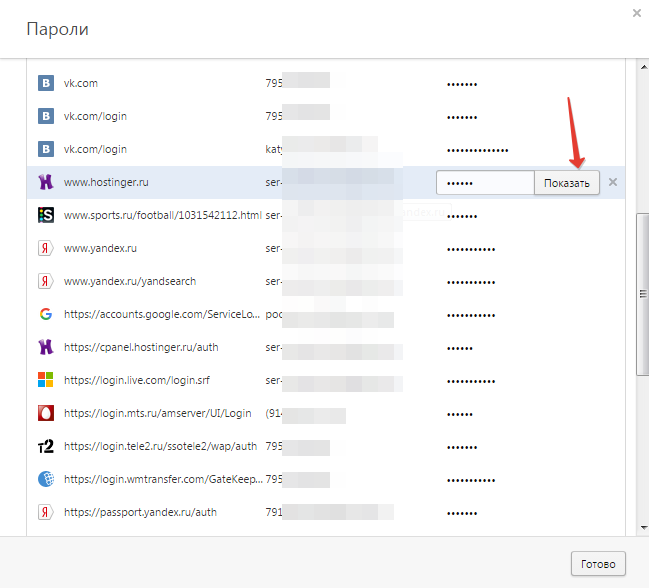This screenshot has height=588, width=649.
Task: Click password dots in the accounts.google.com row
Action: tap(471, 315)
